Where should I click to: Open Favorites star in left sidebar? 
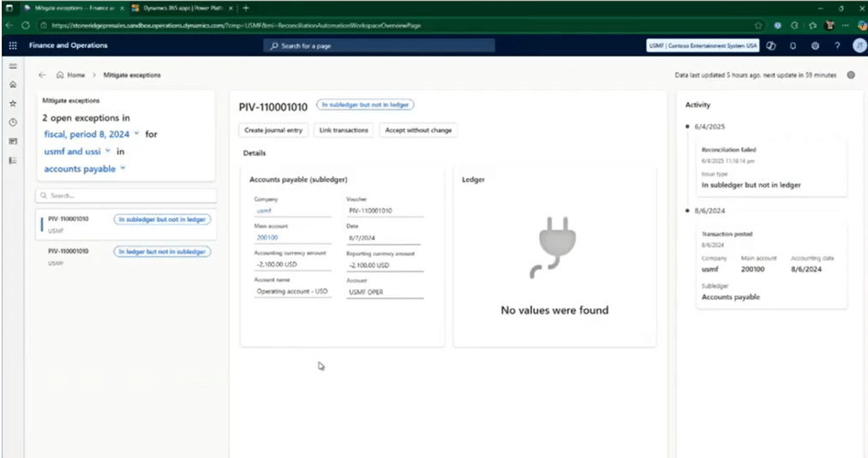(x=13, y=103)
